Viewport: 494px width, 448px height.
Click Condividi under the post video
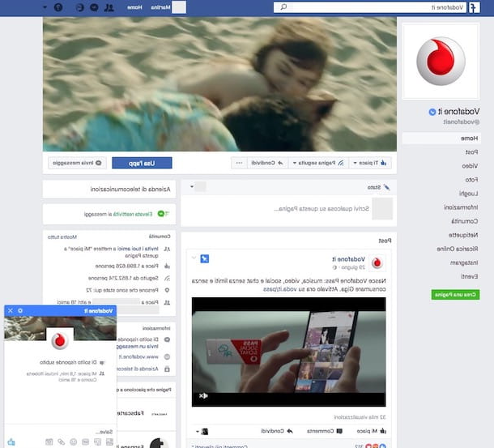click(x=277, y=431)
